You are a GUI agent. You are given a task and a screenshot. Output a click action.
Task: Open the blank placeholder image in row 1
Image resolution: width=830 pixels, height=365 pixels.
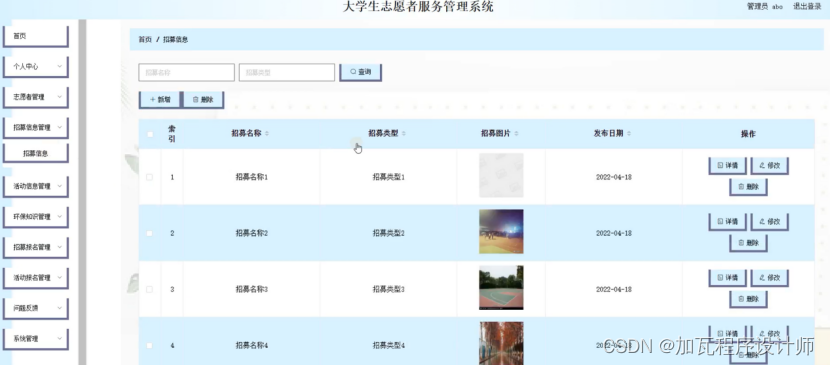click(501, 176)
